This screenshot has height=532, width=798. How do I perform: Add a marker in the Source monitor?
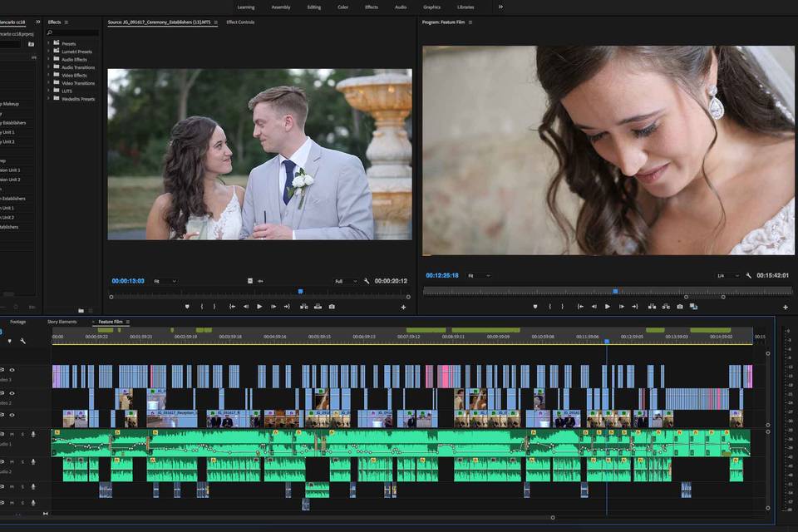click(187, 307)
